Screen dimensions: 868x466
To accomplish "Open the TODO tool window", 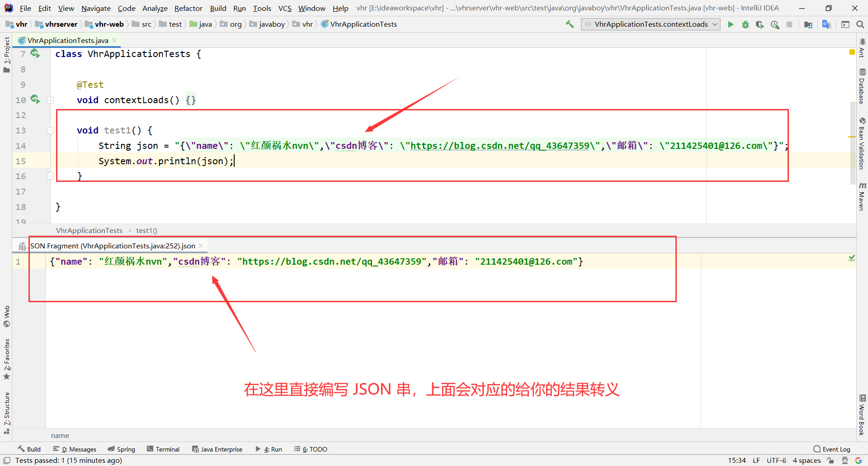I will click(x=311, y=449).
